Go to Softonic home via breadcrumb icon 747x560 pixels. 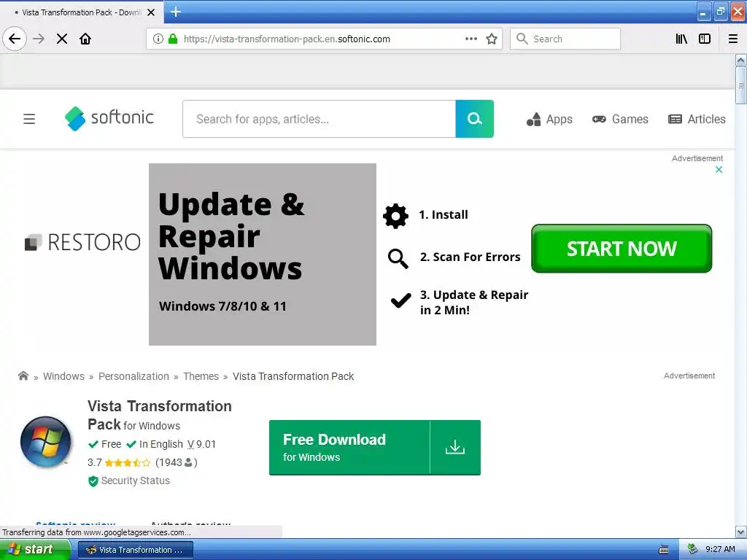pyautogui.click(x=23, y=376)
